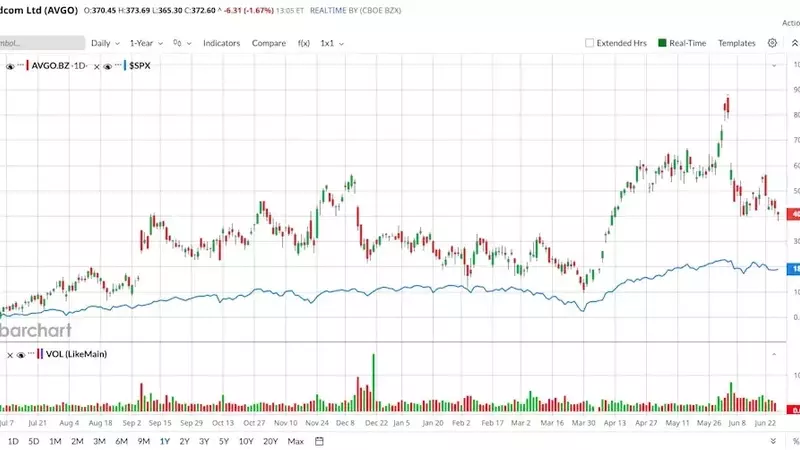Select the 9M time range

click(143, 441)
